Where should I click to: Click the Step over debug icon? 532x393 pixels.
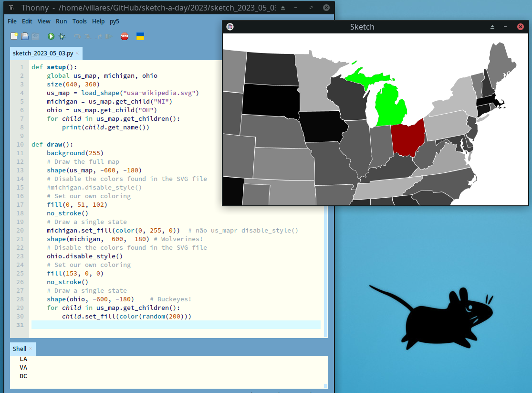pyautogui.click(x=77, y=36)
